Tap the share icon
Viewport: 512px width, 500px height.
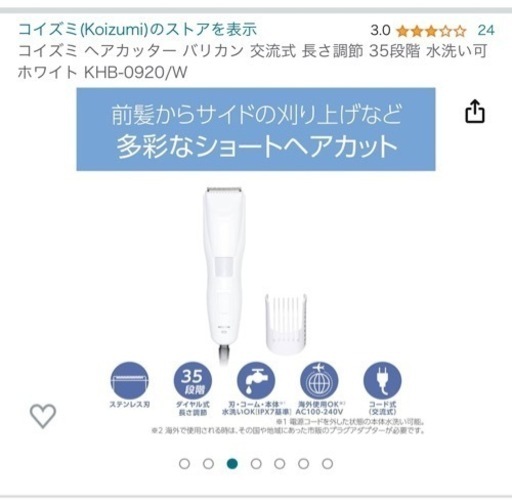tap(475, 111)
